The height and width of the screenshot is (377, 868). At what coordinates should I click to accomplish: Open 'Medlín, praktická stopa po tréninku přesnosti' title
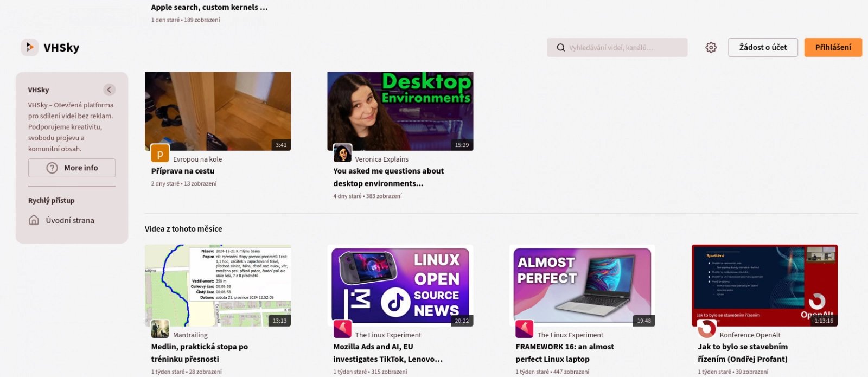[x=200, y=353]
